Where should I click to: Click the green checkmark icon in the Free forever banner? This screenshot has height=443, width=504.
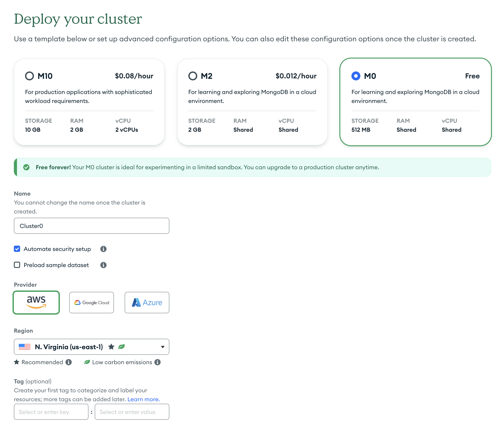[x=26, y=167]
